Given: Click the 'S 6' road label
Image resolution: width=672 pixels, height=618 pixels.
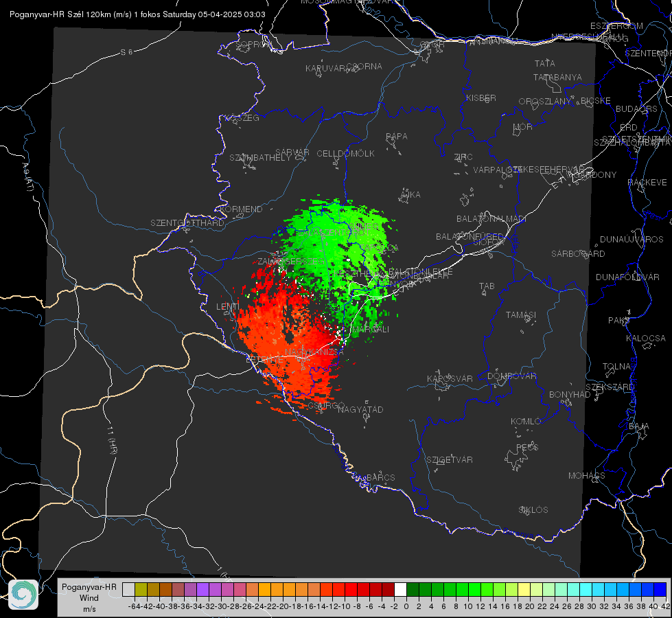Looking at the screenshot, I should [126, 52].
